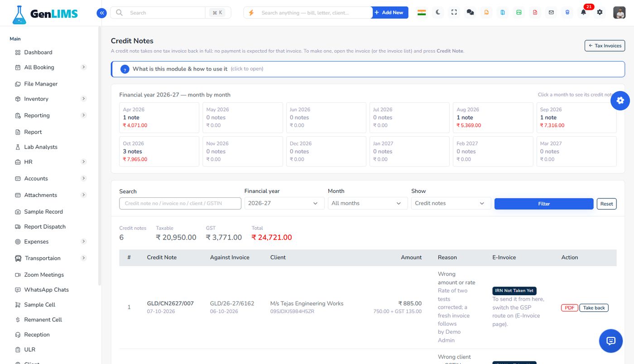The image size is (634, 364).
Task: Select the Aug 2026 month card
Action: 493,117
